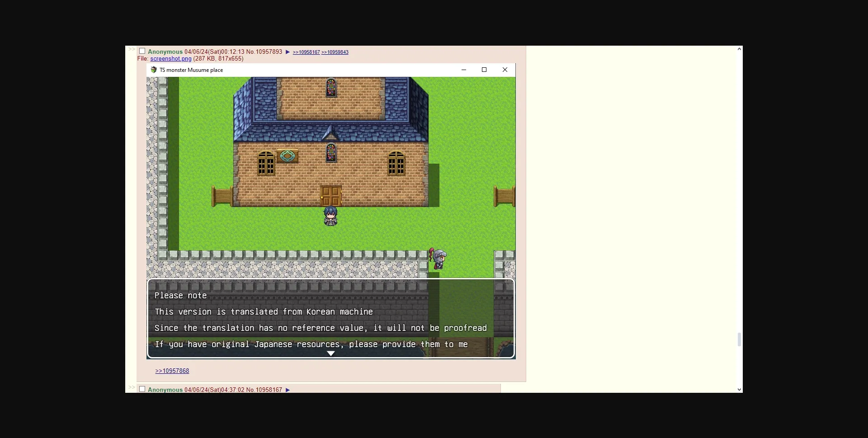Follow the >>10959843 reply backlink
The image size is (868, 438).
click(335, 52)
